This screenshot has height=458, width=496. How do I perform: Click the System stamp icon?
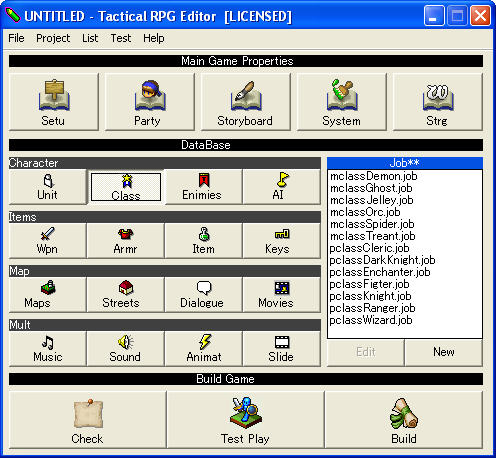[342, 95]
